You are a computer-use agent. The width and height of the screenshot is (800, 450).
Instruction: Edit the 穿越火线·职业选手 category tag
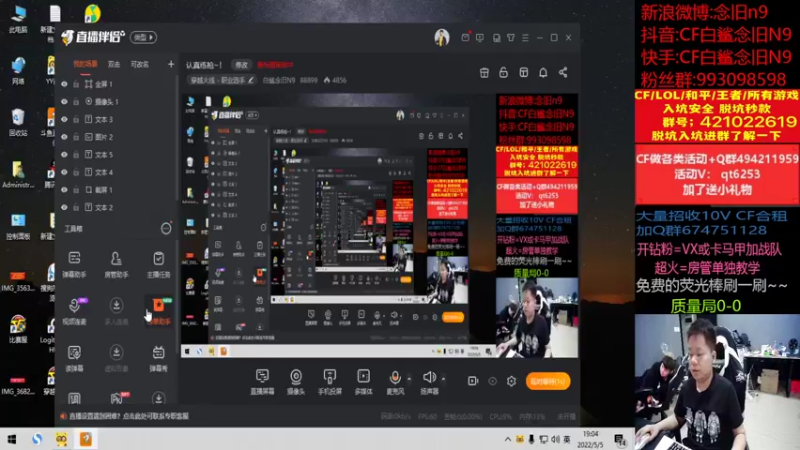click(221, 80)
